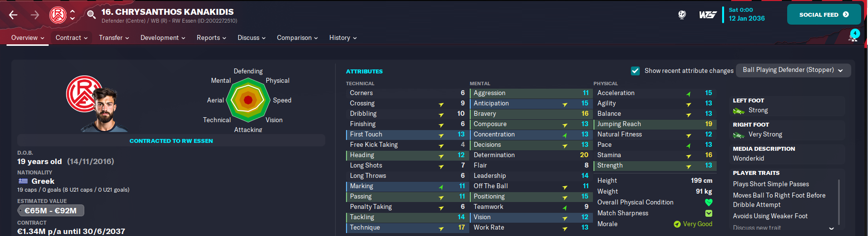Expand the player traits section chevron
Image resolution: width=868 pixels, height=236 pixels.
click(832, 228)
